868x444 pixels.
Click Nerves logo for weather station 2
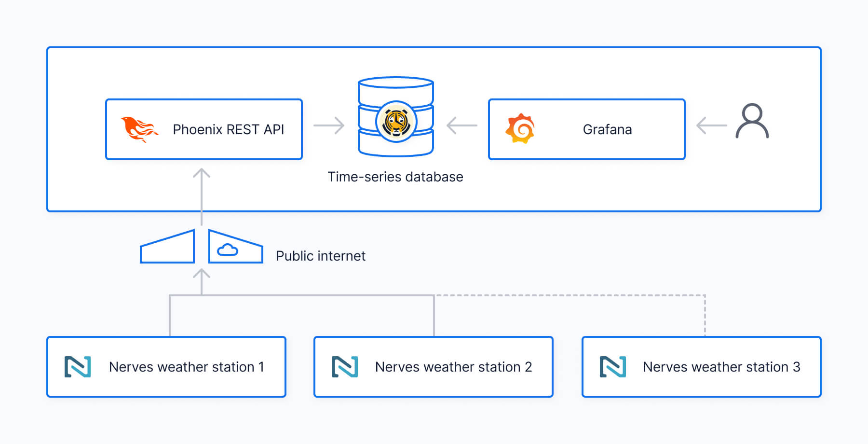click(x=345, y=367)
